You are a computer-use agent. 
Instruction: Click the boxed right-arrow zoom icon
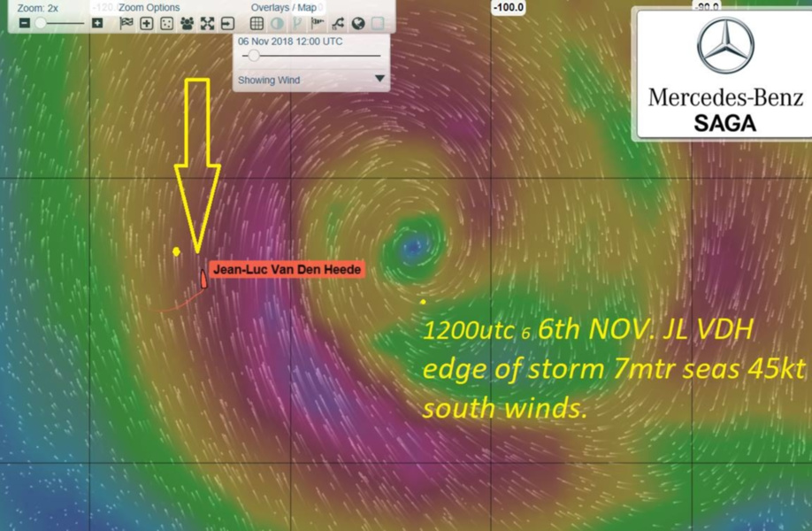coord(227,23)
